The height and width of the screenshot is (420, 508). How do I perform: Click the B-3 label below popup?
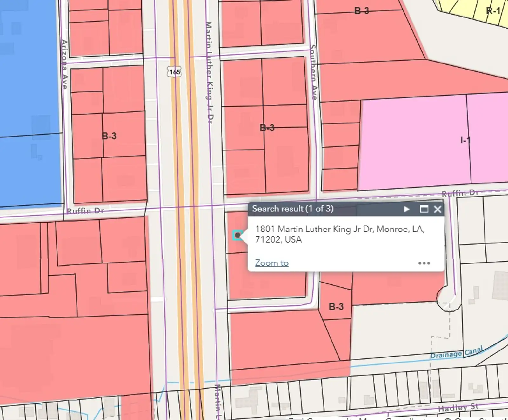coord(336,307)
